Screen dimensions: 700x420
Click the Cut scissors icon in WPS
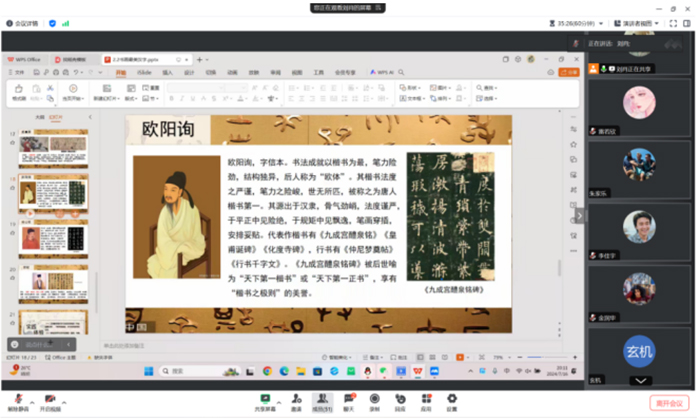coord(50,88)
